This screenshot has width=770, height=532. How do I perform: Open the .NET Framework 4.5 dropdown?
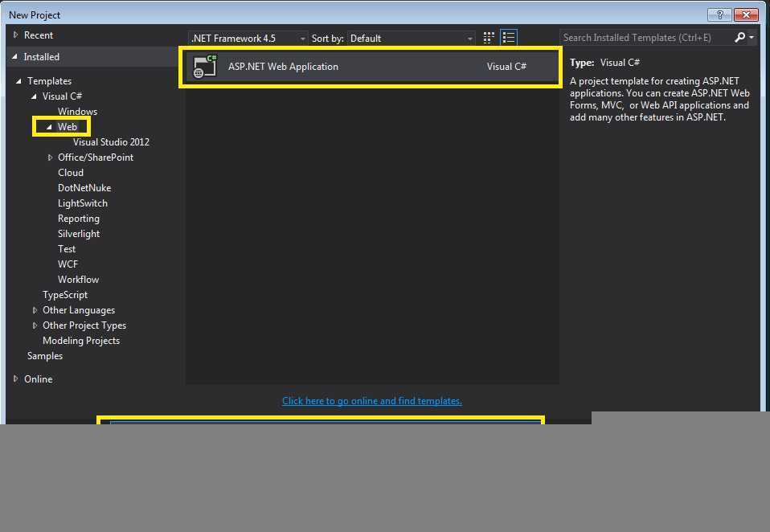(x=248, y=39)
